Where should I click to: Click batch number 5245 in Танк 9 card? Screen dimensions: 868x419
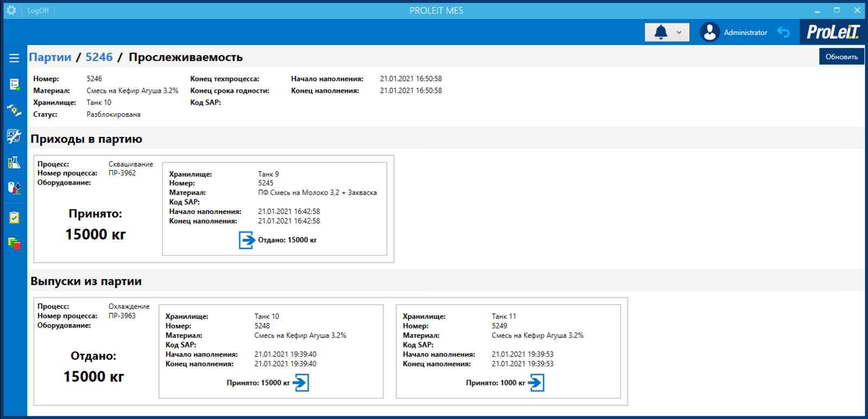[266, 183]
